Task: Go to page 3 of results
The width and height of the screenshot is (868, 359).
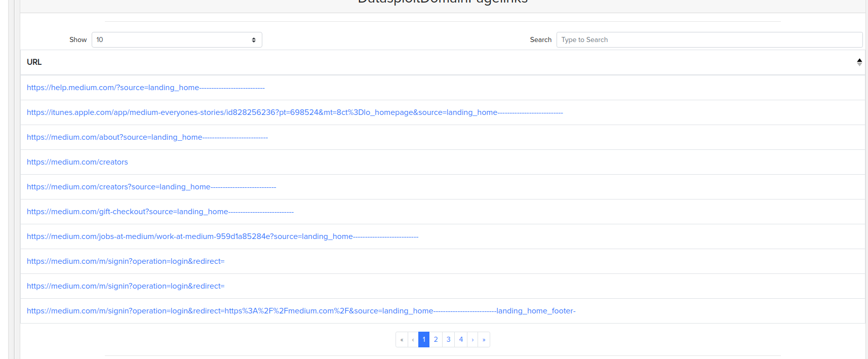Action: click(448, 339)
